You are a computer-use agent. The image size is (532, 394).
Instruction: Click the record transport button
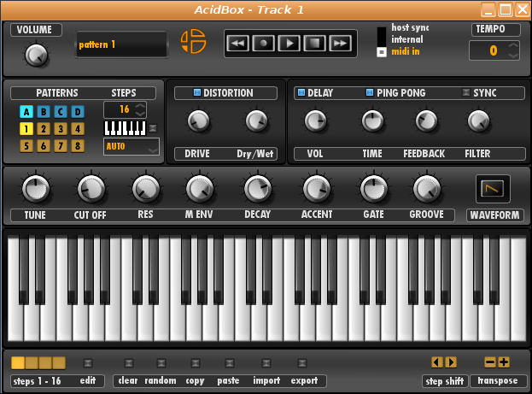[x=263, y=43]
